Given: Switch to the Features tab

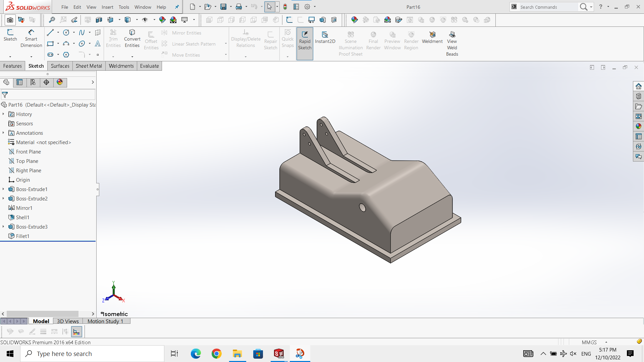Looking at the screenshot, I should pyautogui.click(x=12, y=66).
